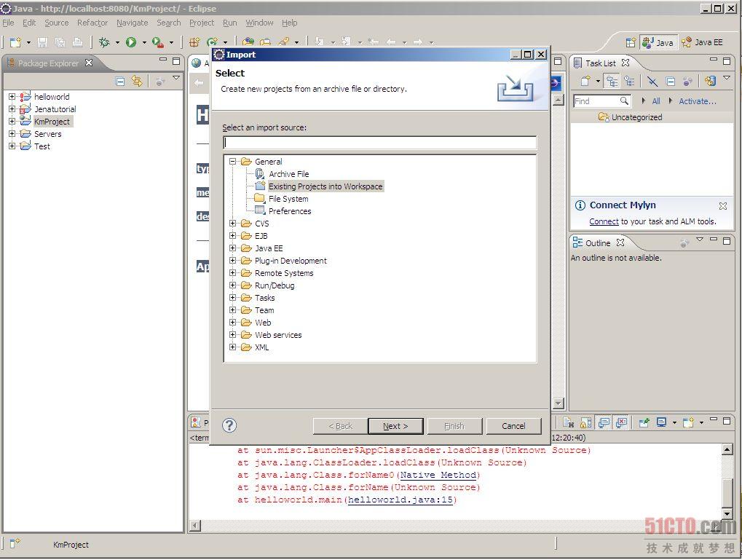The image size is (742, 560).
Task: Click the console vertical scrollbar down arrow
Action: pos(727,513)
